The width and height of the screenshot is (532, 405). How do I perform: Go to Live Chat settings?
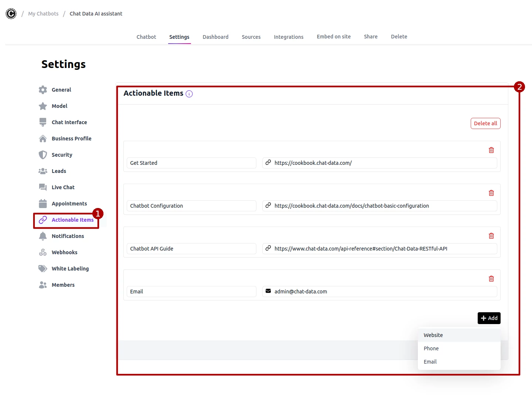click(x=63, y=187)
